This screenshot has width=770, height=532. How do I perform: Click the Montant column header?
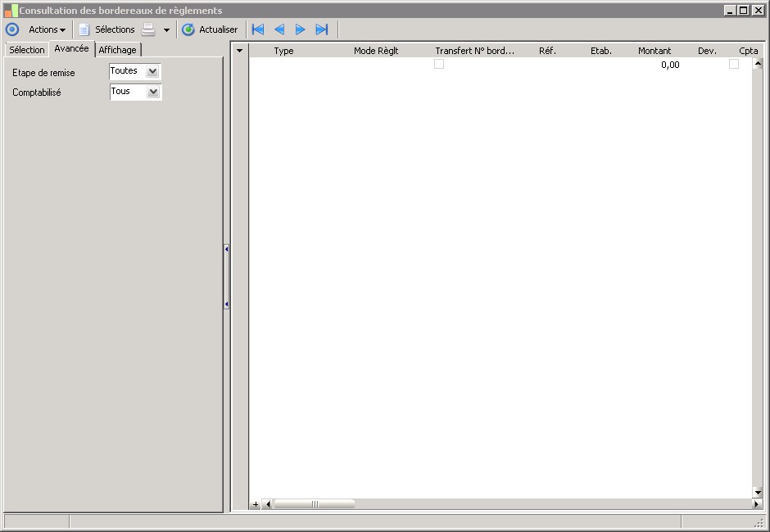(654, 51)
